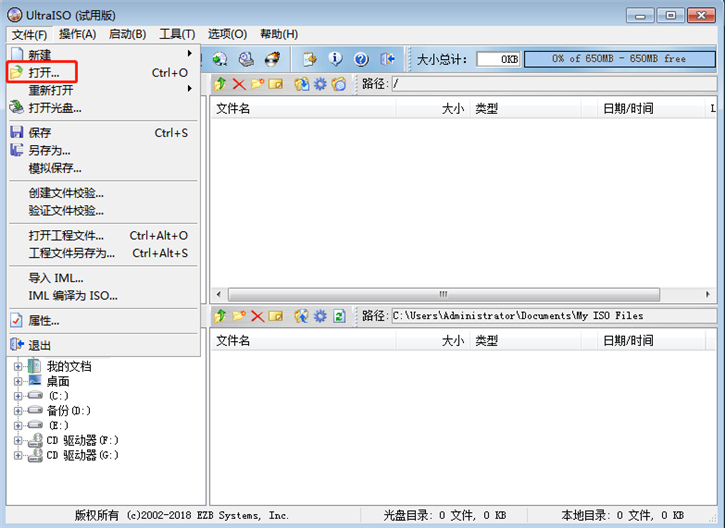Open the 帮助(H) menu
The width and height of the screenshot is (725, 528).
tap(279, 34)
